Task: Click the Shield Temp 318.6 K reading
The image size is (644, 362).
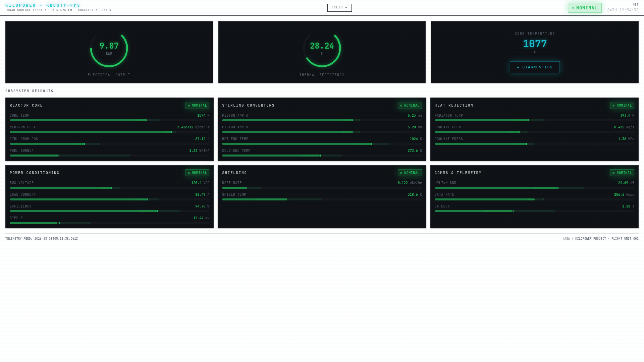Action: (415, 195)
